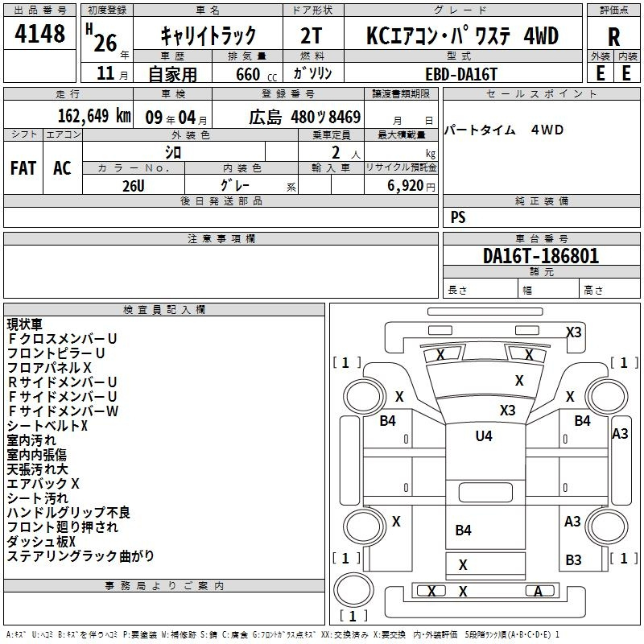
Task: Click the A3 mark beside the right B4
Action: pos(620,434)
